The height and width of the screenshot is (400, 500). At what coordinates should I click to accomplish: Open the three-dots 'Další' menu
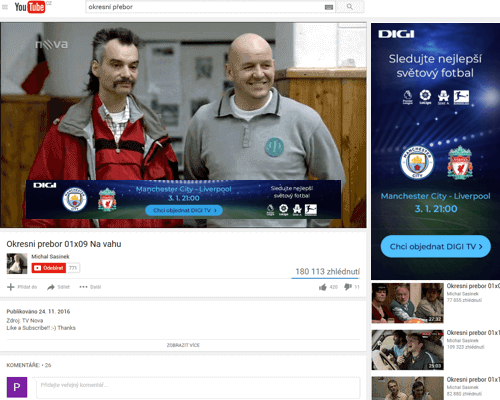(83, 287)
